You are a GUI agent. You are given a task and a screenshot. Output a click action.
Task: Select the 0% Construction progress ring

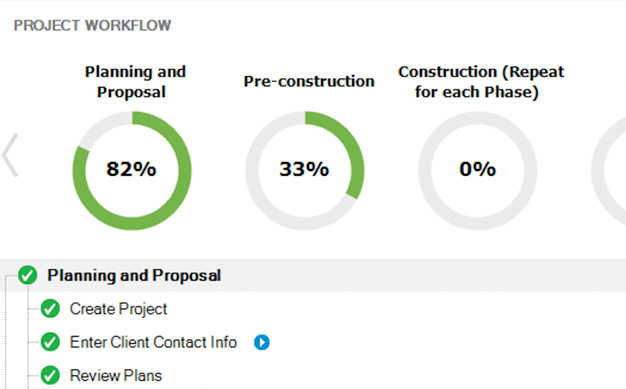[x=477, y=171]
